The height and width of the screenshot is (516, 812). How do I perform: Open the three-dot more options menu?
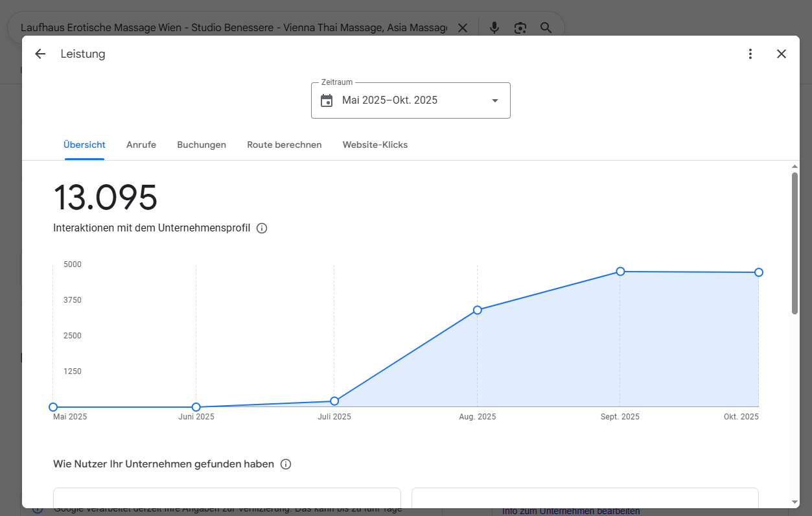click(x=750, y=54)
